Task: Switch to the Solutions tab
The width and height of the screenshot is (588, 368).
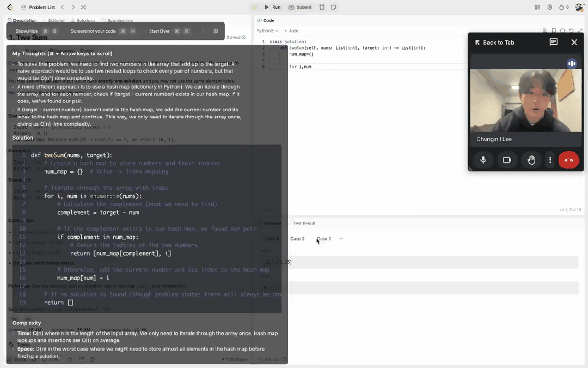Action: (83, 21)
